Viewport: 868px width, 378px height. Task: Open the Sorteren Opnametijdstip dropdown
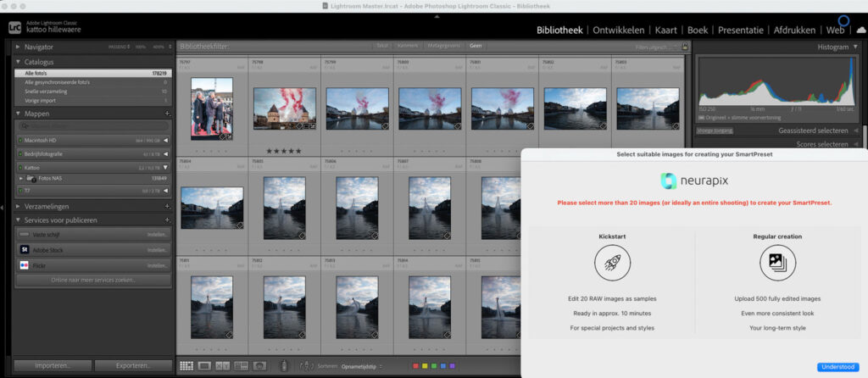coord(363,366)
